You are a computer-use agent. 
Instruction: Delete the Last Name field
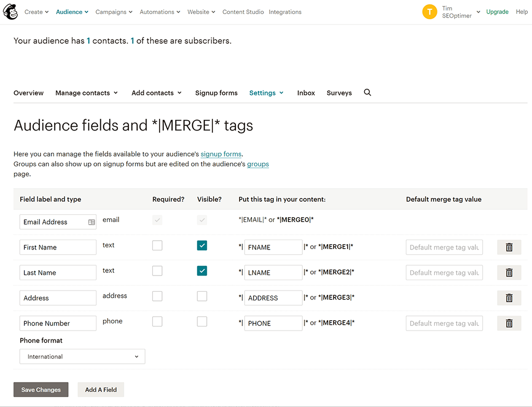509,272
